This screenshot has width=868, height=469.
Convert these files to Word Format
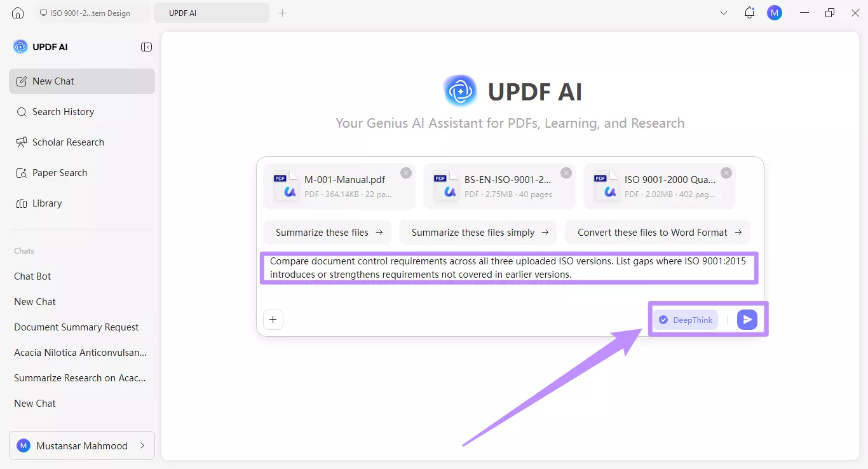[x=658, y=232]
